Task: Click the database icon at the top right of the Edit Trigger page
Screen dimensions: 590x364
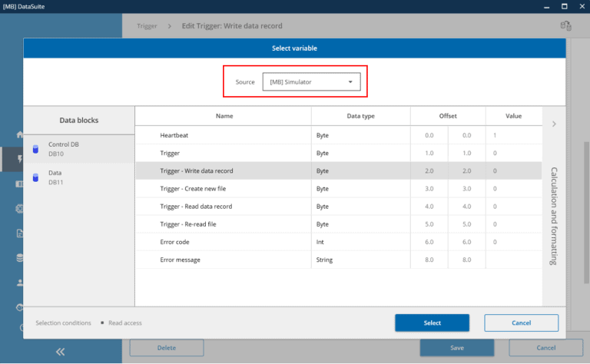Action: (565, 26)
